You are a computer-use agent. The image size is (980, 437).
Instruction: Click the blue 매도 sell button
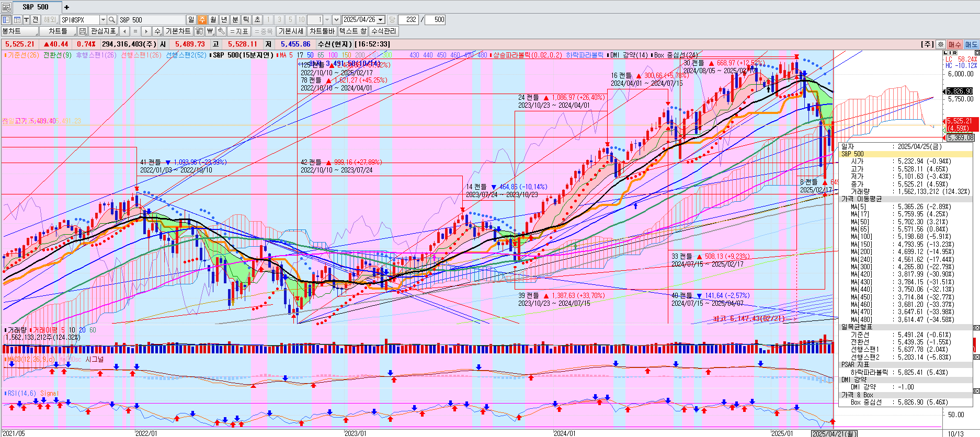click(x=972, y=44)
